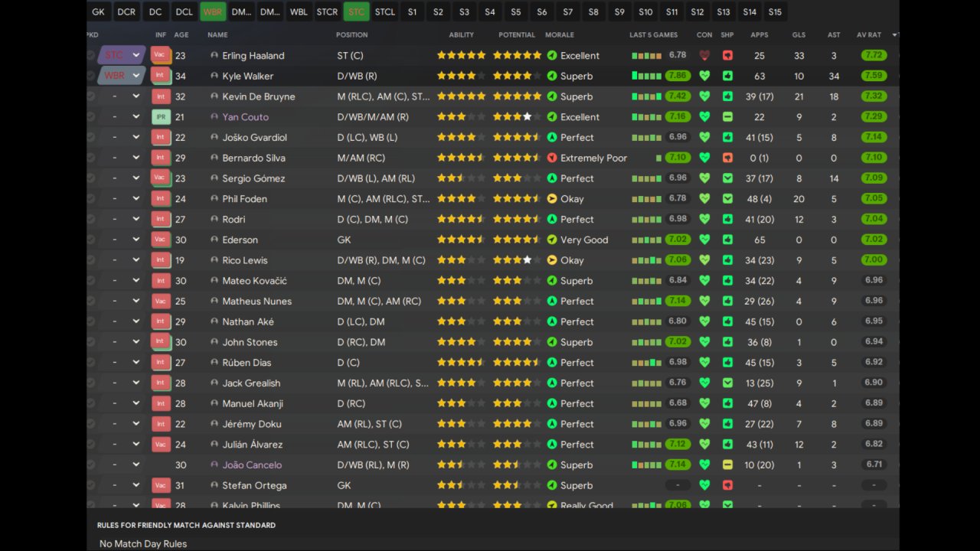Click the yellow match sharpness icon for Yan Couto
Image resolution: width=980 pixels, height=551 pixels.
(727, 117)
